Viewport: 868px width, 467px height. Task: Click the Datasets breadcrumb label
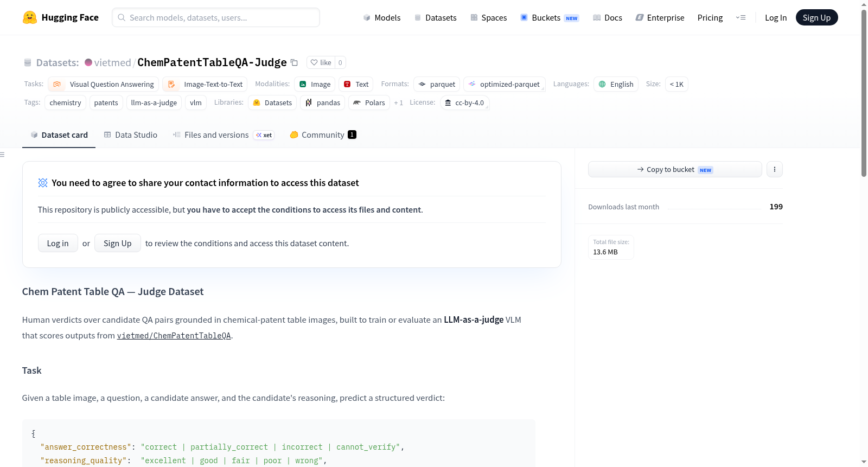(58, 62)
